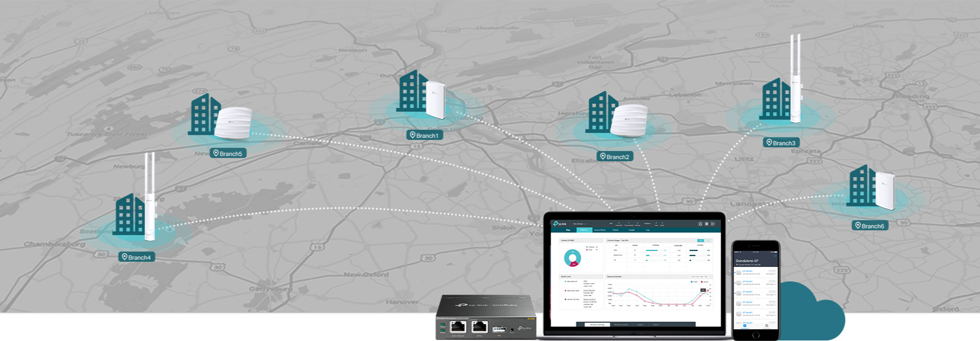The image size is (980, 341).
Task: Open the Branch4 location label
Action: (x=137, y=257)
